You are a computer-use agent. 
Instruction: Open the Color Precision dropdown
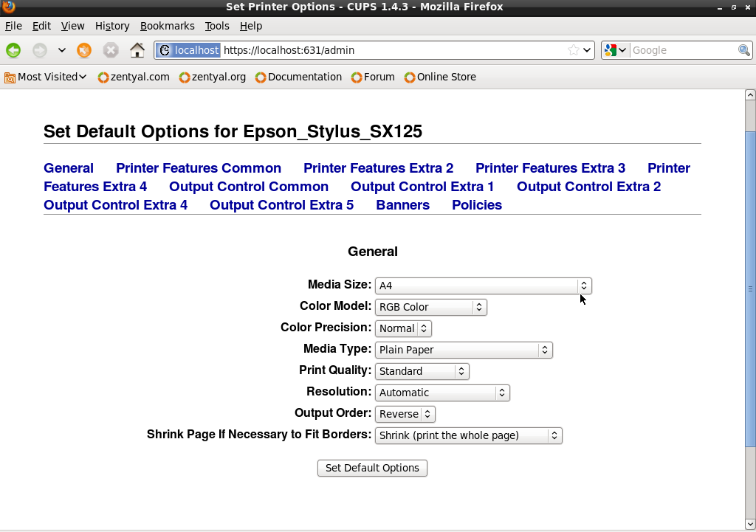click(x=403, y=328)
